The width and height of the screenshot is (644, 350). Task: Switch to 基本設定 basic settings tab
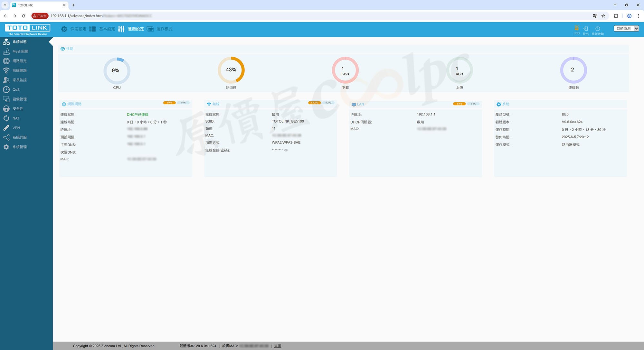107,29
